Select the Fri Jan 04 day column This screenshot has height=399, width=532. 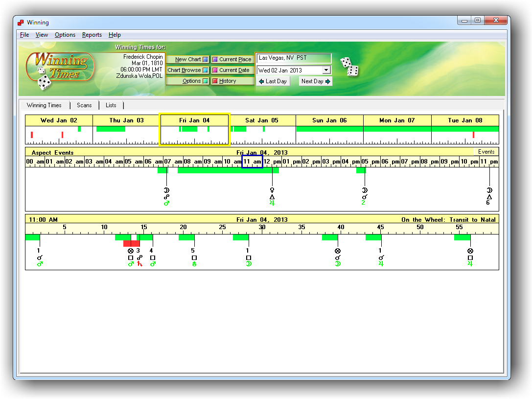[x=194, y=130]
